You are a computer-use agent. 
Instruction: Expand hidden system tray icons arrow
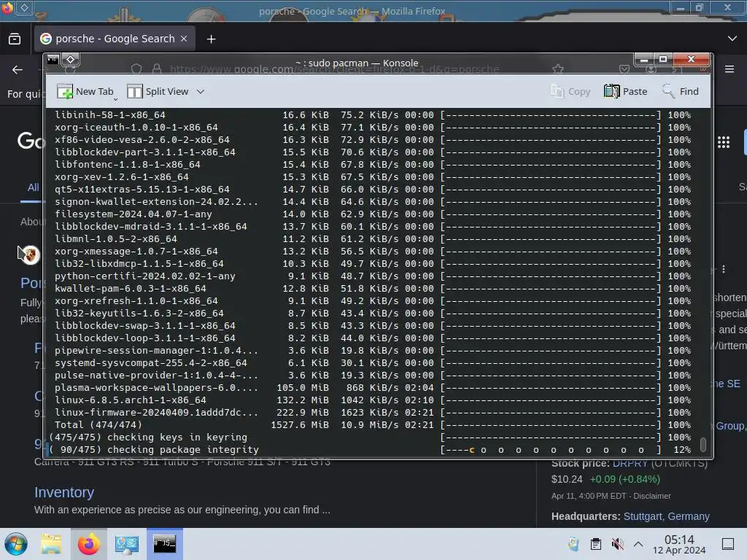tap(638, 544)
